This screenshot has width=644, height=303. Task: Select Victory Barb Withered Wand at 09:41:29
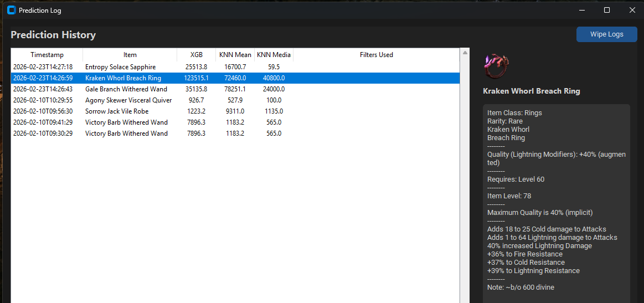126,122
